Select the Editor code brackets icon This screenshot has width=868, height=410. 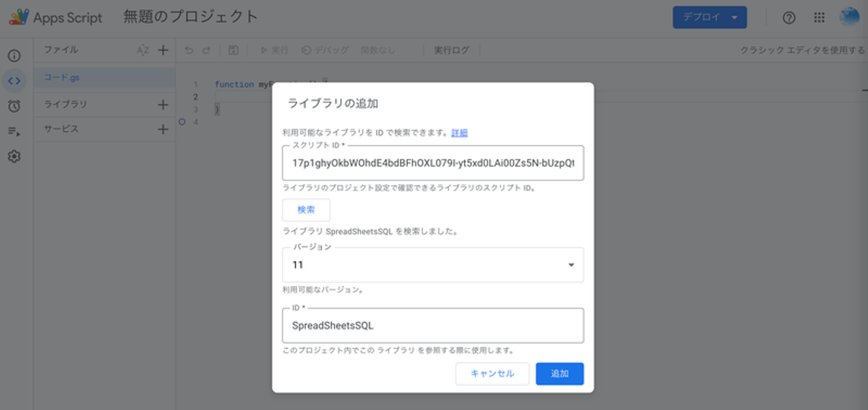[14, 80]
